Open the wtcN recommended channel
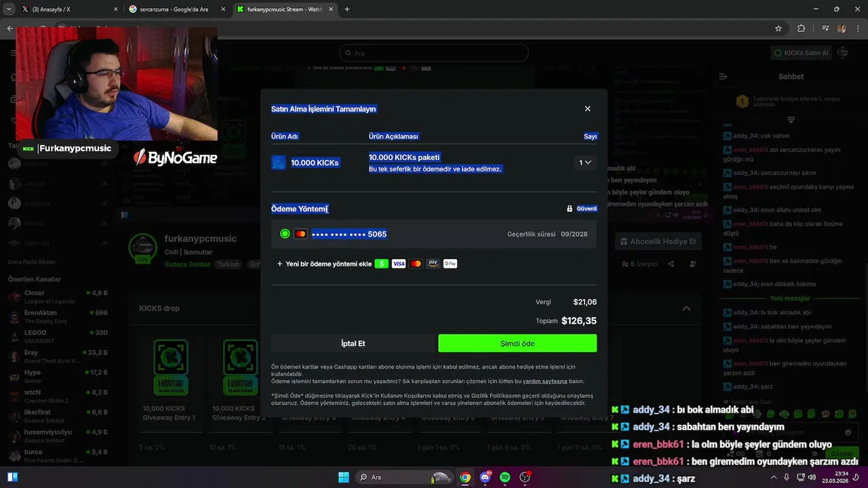Screen dimensions: 868x488 [58, 396]
